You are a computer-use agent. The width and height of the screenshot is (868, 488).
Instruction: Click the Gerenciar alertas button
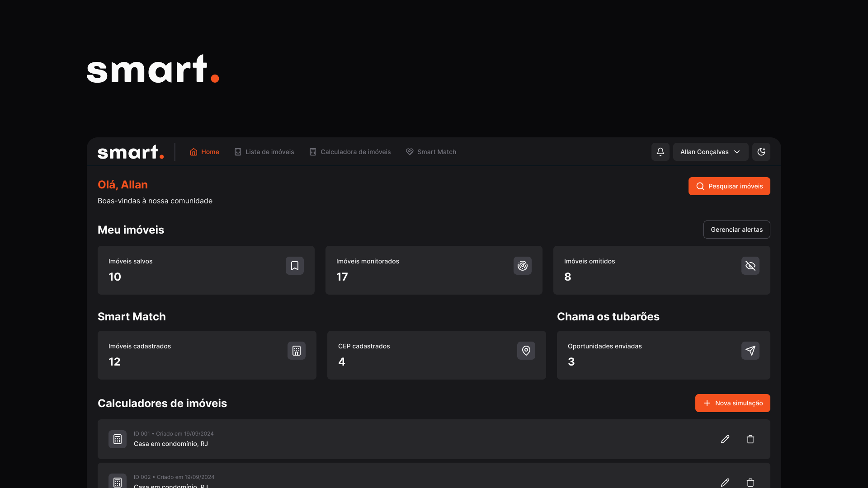click(737, 230)
